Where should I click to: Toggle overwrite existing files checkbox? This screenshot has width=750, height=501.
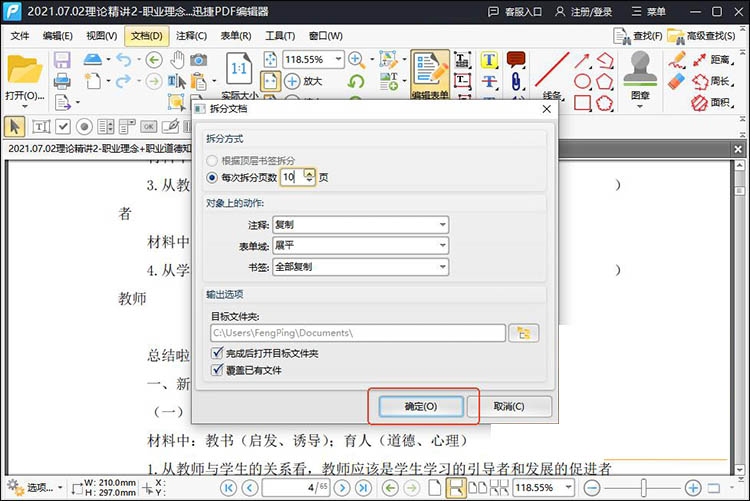(217, 370)
